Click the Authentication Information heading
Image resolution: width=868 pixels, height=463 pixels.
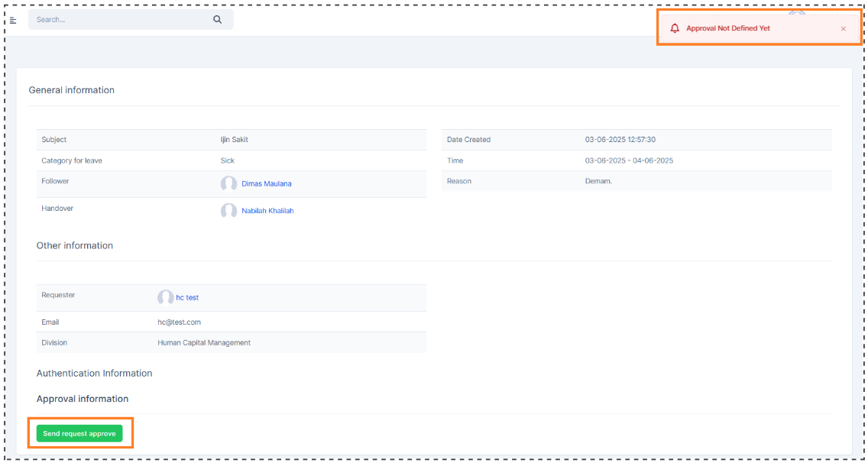pyautogui.click(x=94, y=374)
